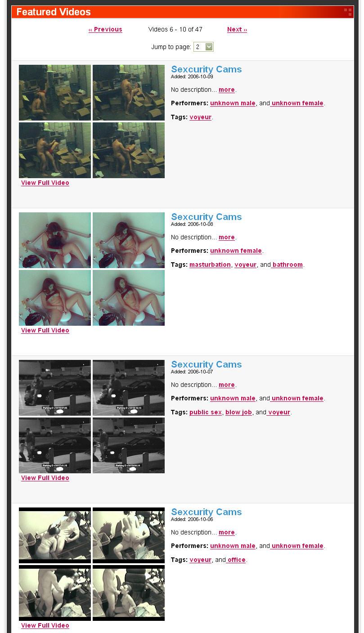Click View Full Video under the first entry
This screenshot has width=364, height=633.
click(45, 183)
